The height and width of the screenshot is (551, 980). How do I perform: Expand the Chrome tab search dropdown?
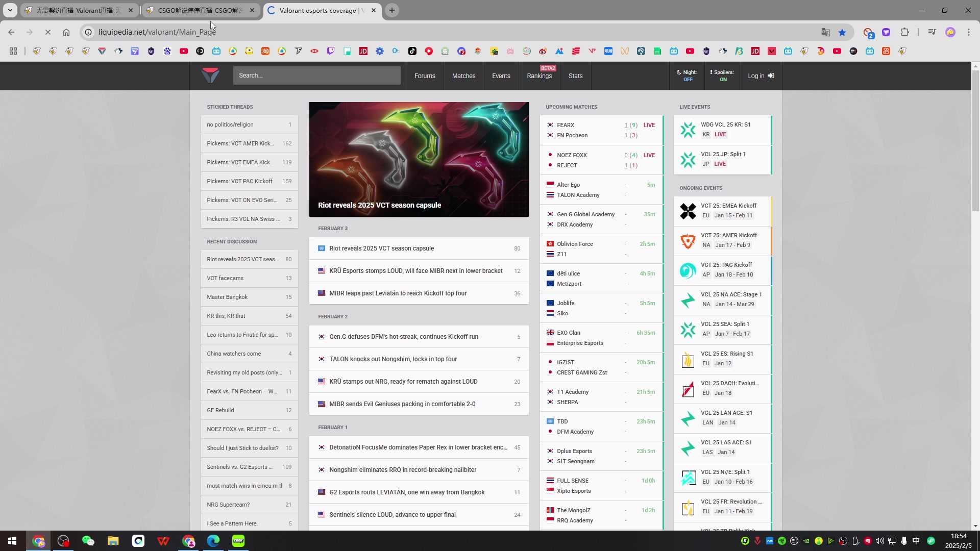point(10,10)
